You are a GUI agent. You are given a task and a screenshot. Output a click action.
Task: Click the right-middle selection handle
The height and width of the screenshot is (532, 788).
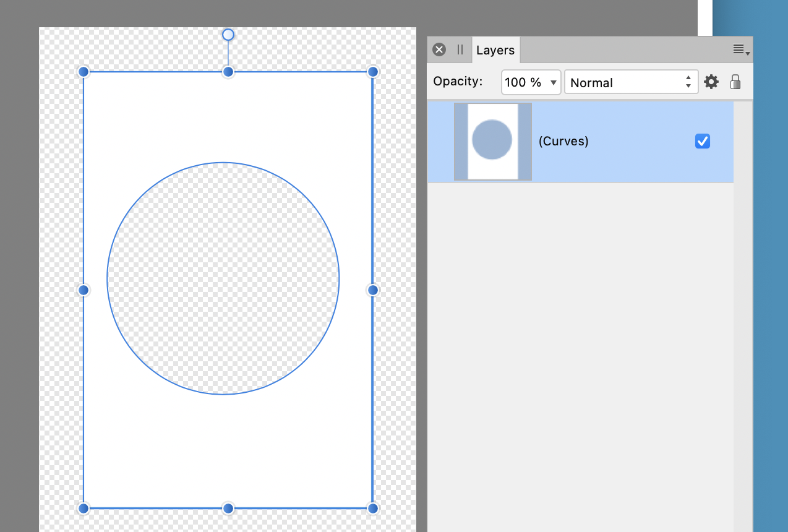[x=373, y=290]
